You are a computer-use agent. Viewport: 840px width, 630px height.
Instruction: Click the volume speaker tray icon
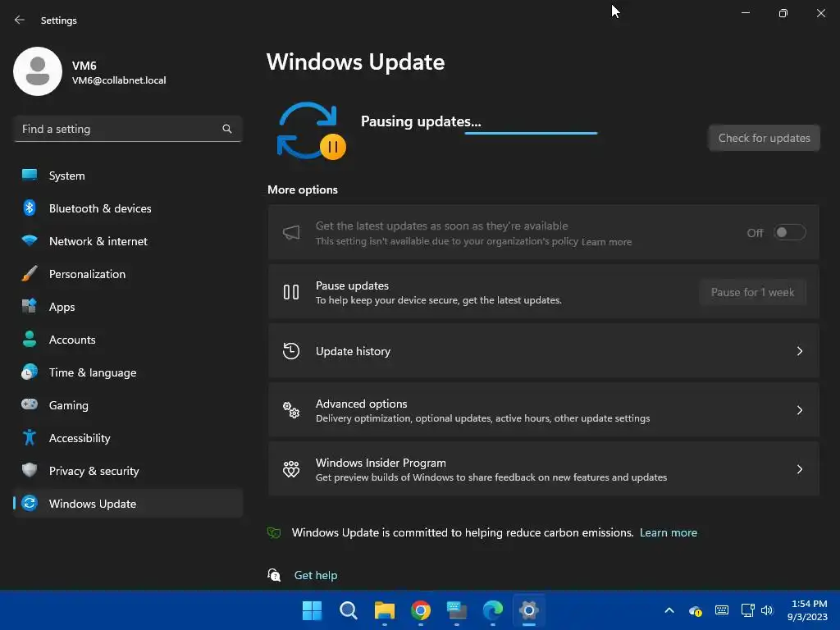coord(767,610)
